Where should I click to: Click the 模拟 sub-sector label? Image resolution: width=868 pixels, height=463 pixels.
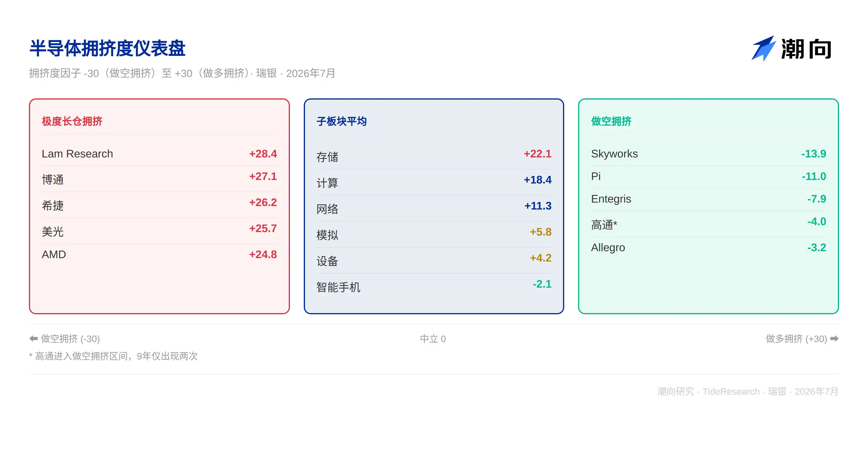(327, 235)
